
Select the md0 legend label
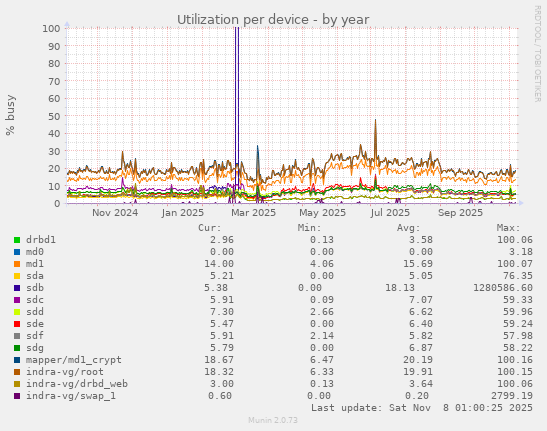35,252
